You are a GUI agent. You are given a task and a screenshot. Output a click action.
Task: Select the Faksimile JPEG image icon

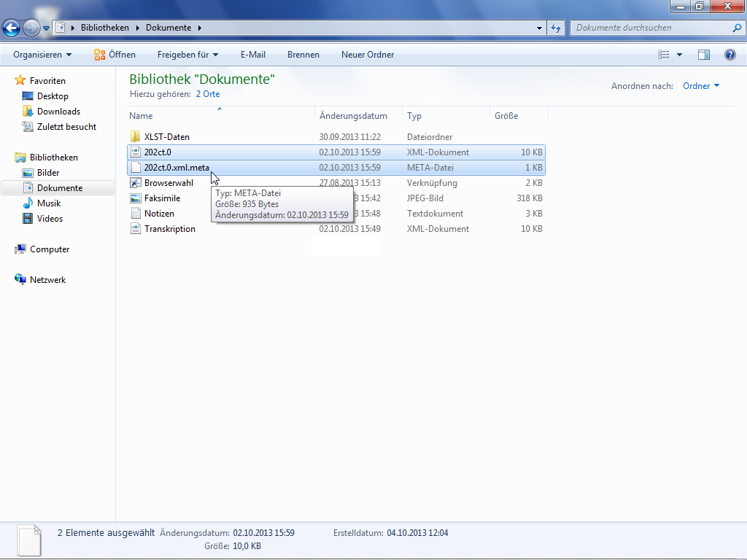click(135, 198)
